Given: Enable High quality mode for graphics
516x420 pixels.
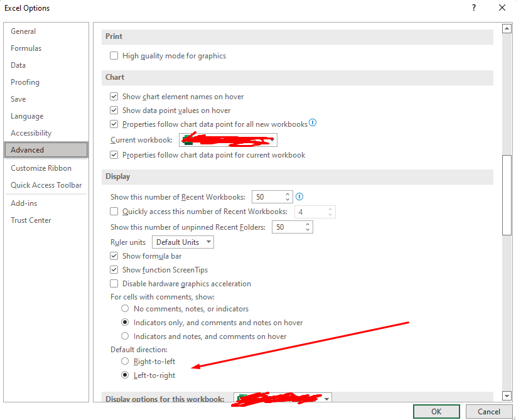Looking at the screenshot, I should click(114, 56).
